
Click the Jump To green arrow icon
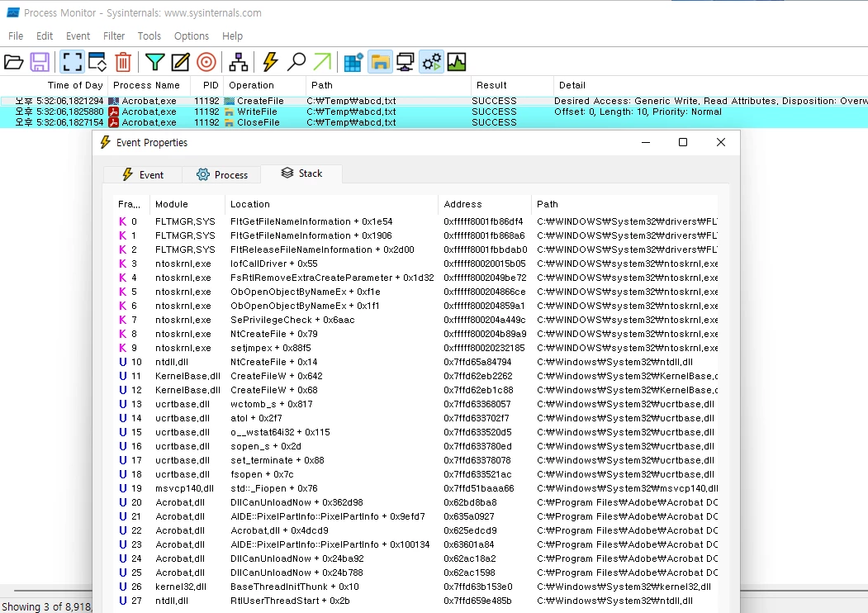(x=322, y=62)
